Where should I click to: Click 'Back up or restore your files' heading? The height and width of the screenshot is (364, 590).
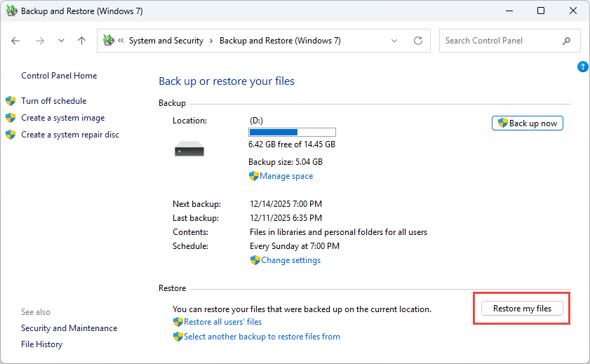[227, 81]
